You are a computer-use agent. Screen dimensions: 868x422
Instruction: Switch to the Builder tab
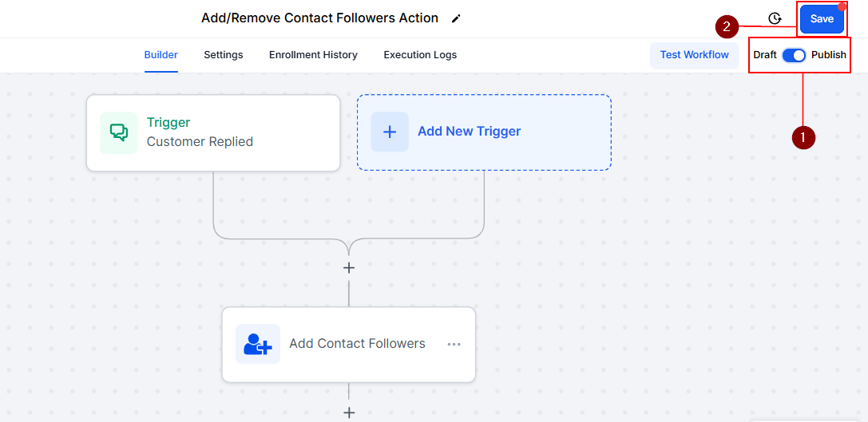pyautogui.click(x=161, y=55)
